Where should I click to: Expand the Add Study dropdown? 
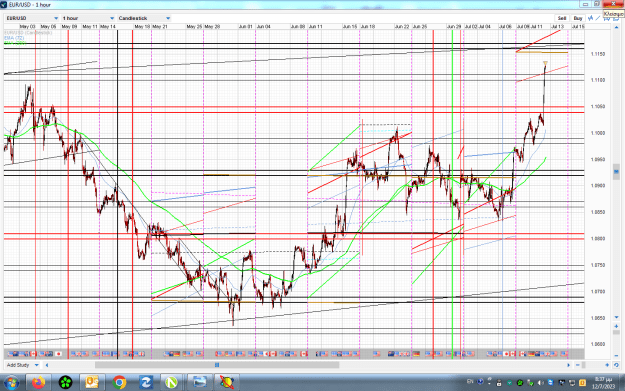tap(23, 365)
